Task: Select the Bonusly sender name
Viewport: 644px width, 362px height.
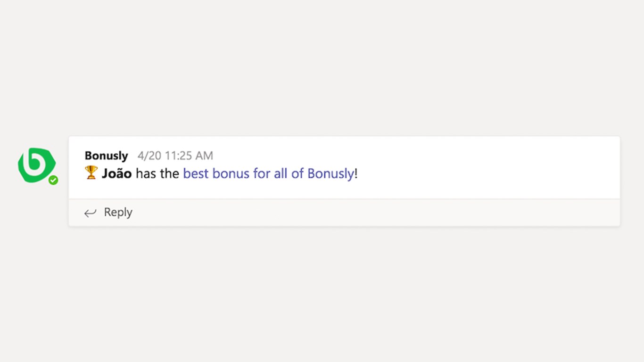Action: coord(106,156)
